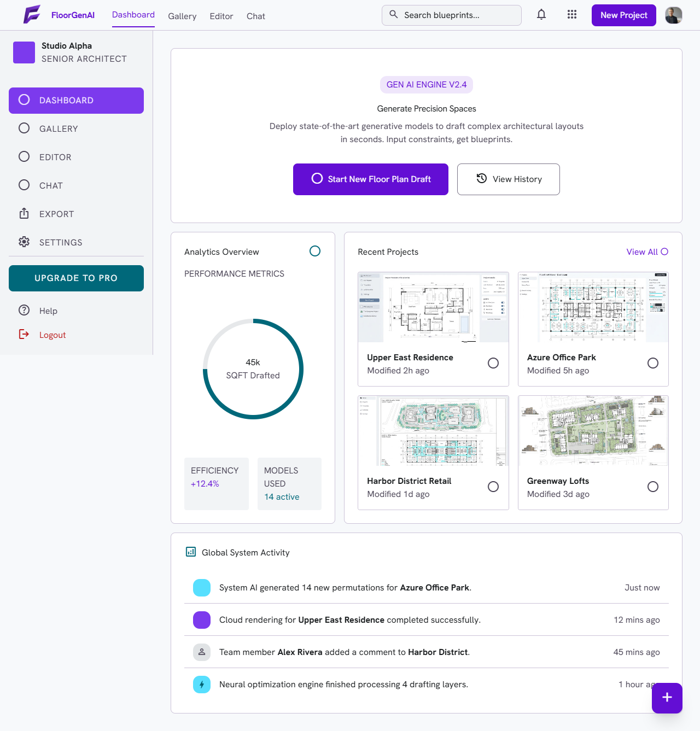This screenshot has height=731, width=700.
Task: Click the Settings gear icon in sidebar
Action: click(x=24, y=242)
